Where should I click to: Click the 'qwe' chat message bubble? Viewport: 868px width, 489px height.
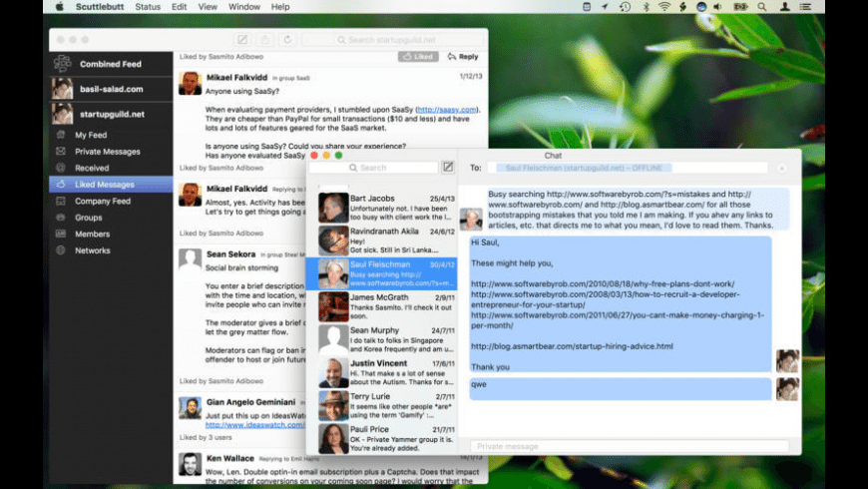tap(620, 389)
